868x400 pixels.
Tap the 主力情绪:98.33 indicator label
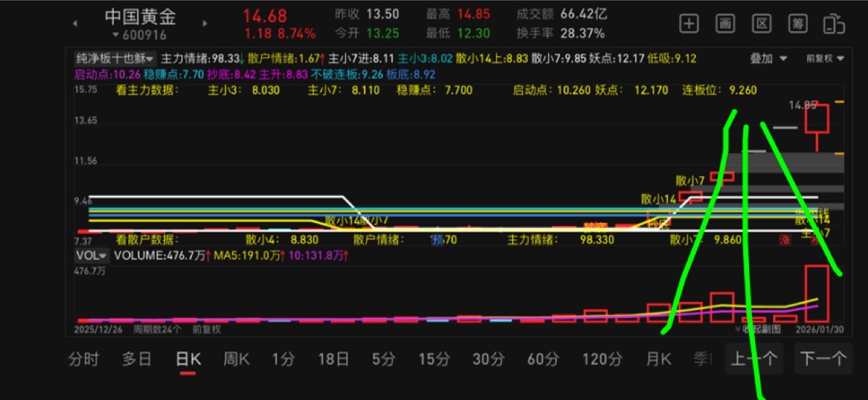(202, 58)
